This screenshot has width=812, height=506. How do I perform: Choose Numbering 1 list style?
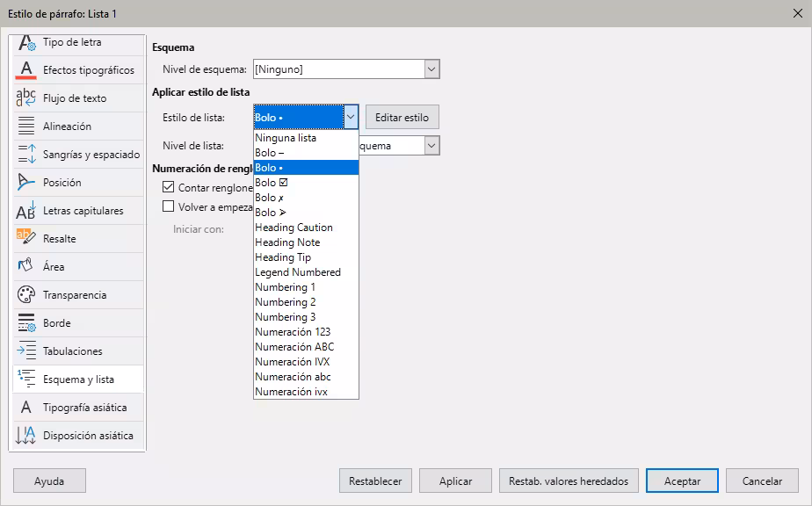(306, 287)
